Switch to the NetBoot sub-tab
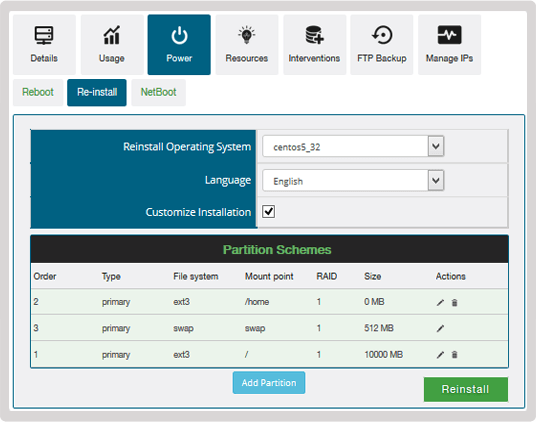Screen dimensions: 536x422 pos(159,92)
